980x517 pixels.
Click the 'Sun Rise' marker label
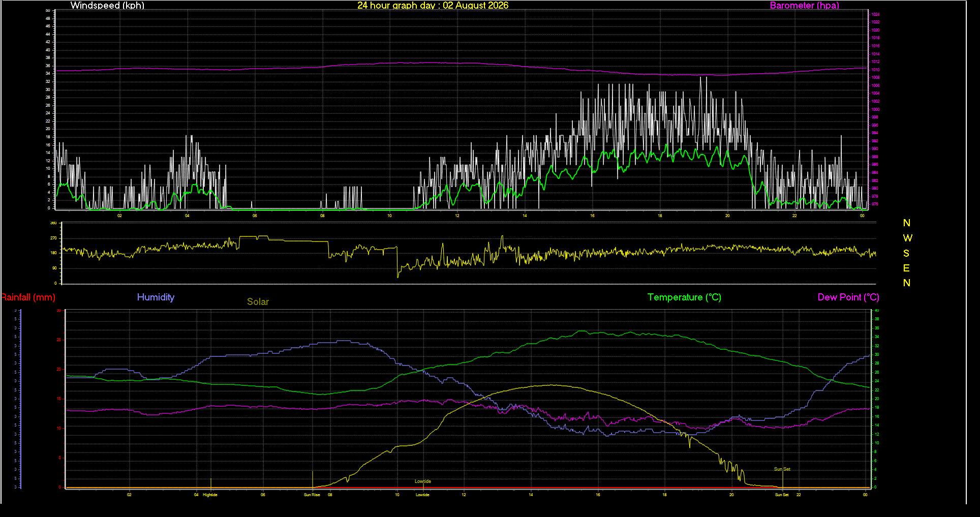(x=312, y=495)
